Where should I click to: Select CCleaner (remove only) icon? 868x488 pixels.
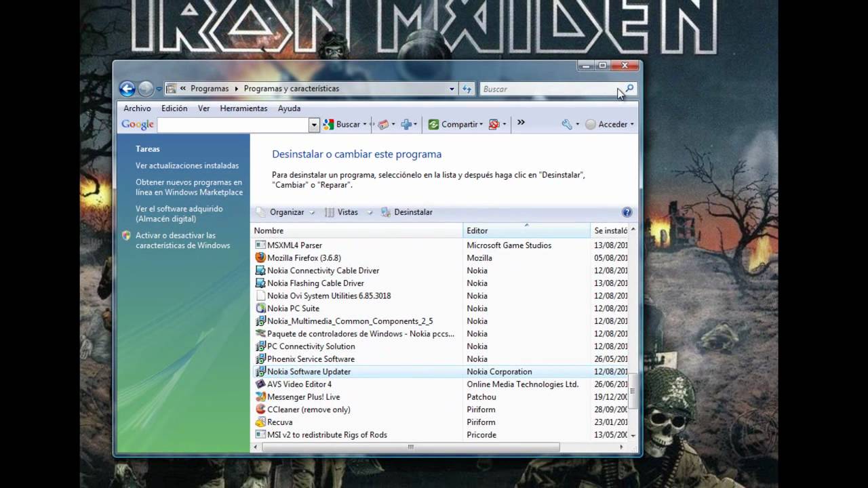(260, 409)
